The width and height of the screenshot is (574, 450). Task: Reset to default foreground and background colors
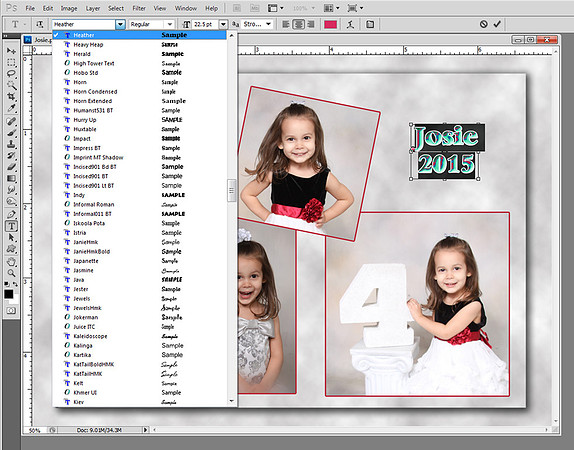click(7, 284)
